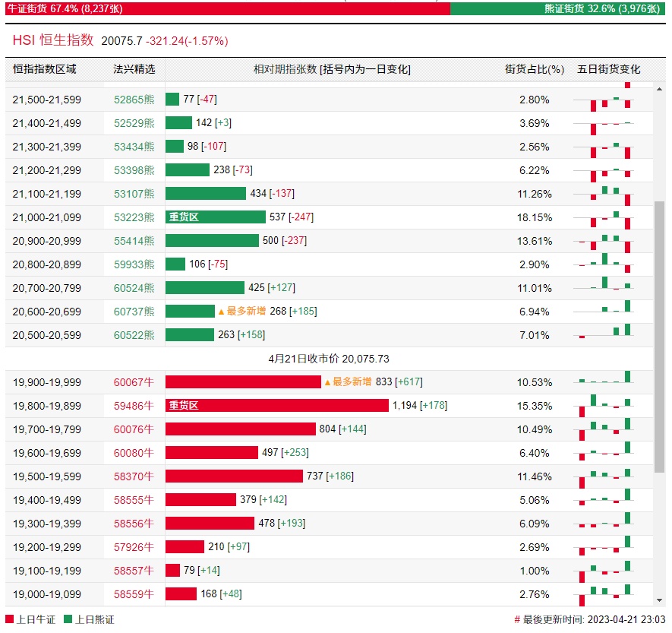Open the 58559牛 warrant link

134,594
